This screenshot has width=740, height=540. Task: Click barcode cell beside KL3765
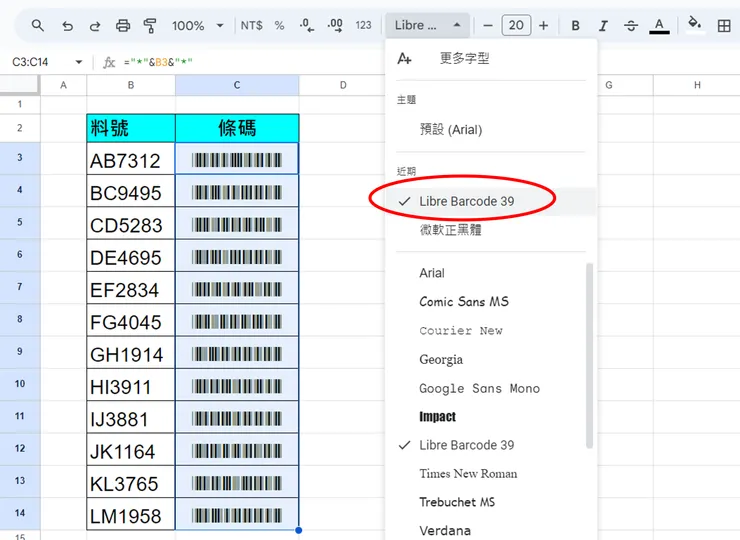(237, 482)
